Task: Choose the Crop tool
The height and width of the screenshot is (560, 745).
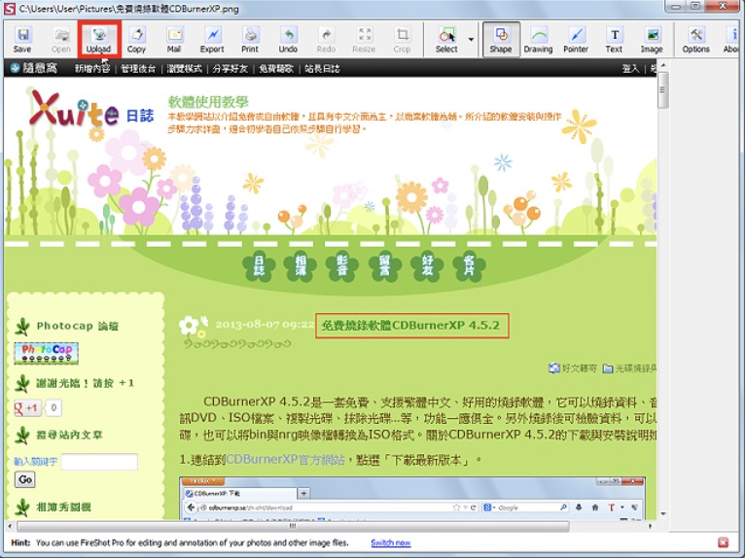Action: click(402, 40)
